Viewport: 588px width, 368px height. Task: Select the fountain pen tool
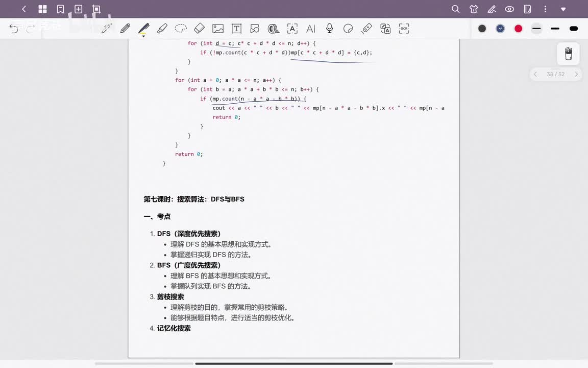[107, 29]
